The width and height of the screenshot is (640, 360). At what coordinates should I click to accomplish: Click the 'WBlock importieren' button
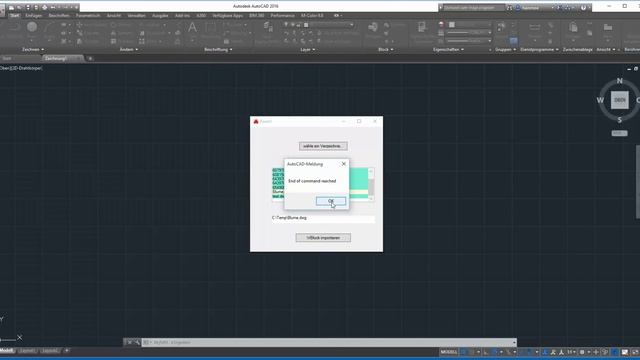pos(323,238)
